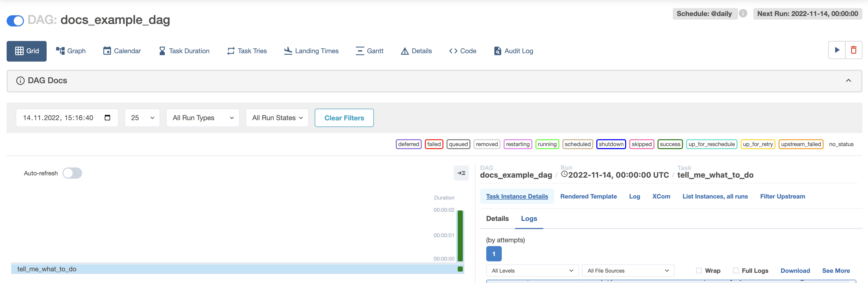Enable Auto-refresh for the grid
The image size is (868, 283).
click(x=72, y=173)
